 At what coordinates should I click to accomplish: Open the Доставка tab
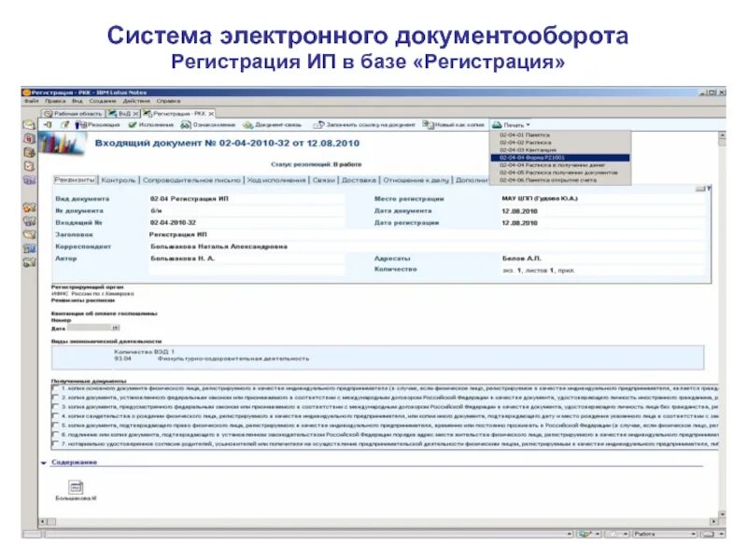coord(359,180)
